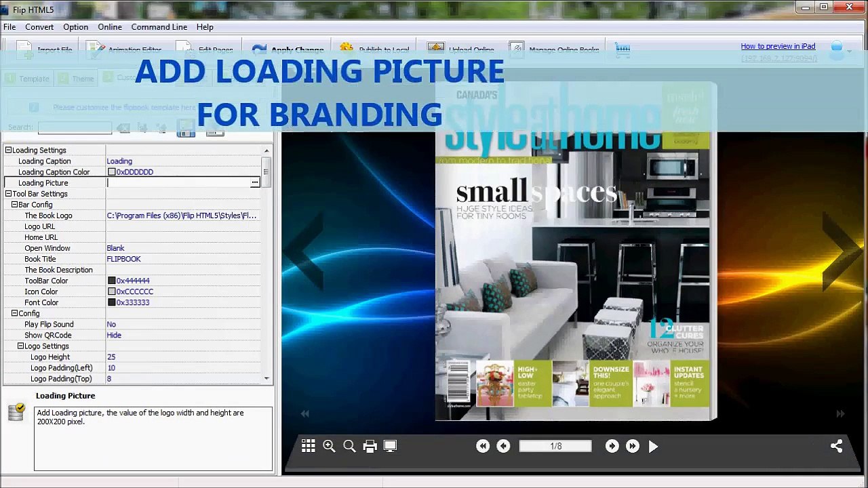Viewport: 868px width, 488px height.
Task: Toggle fullscreen monitor icon in flipbook toolbar
Action: [x=390, y=446]
